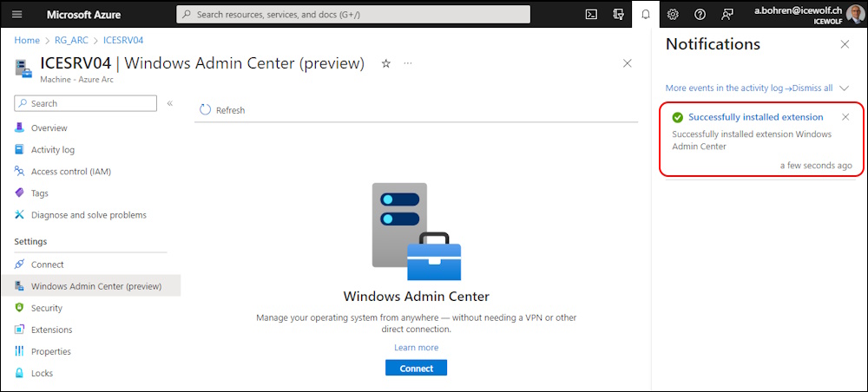
Task: Open the Azure portal hamburger menu
Action: [16, 15]
